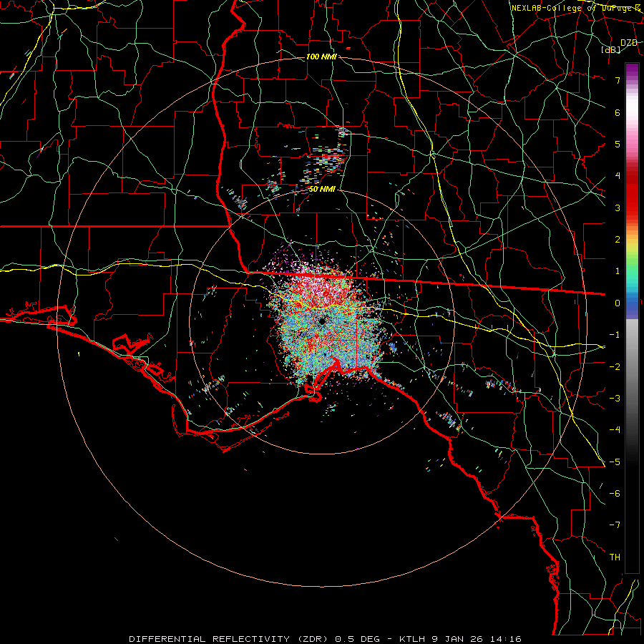Click the 4 dB value on color scale
Viewport: 644px width, 644px height.
tap(618, 176)
